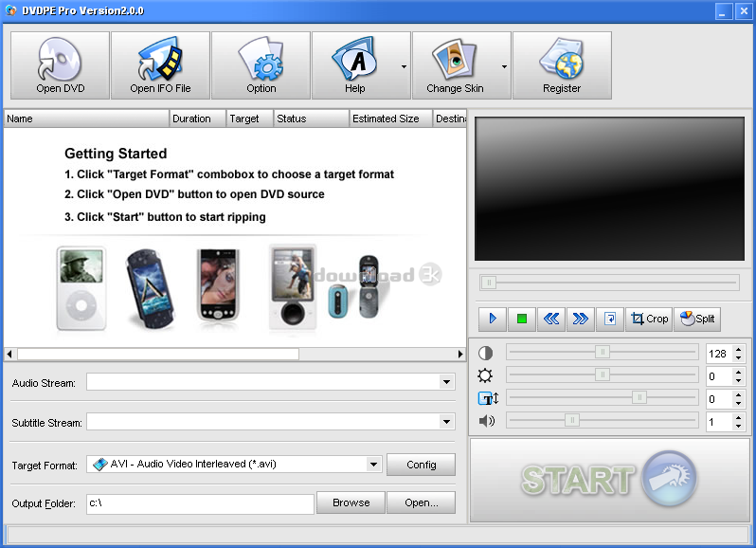
Task: Open the Register dialog
Action: (562, 65)
